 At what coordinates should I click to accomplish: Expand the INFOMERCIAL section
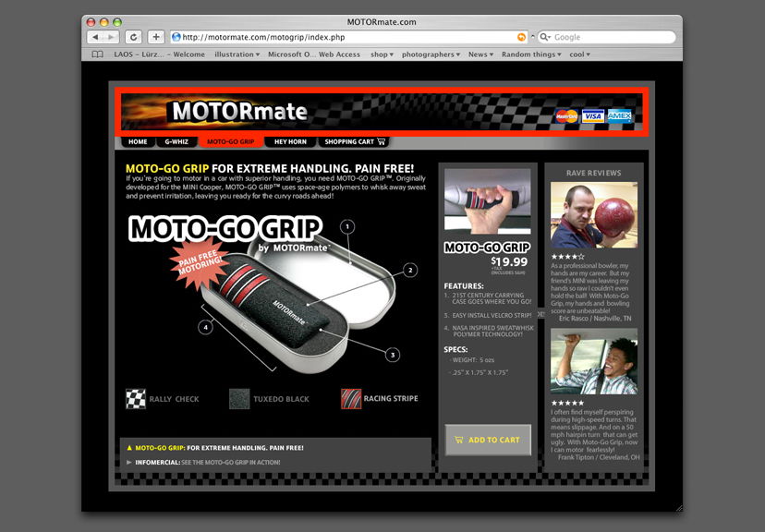point(129,463)
